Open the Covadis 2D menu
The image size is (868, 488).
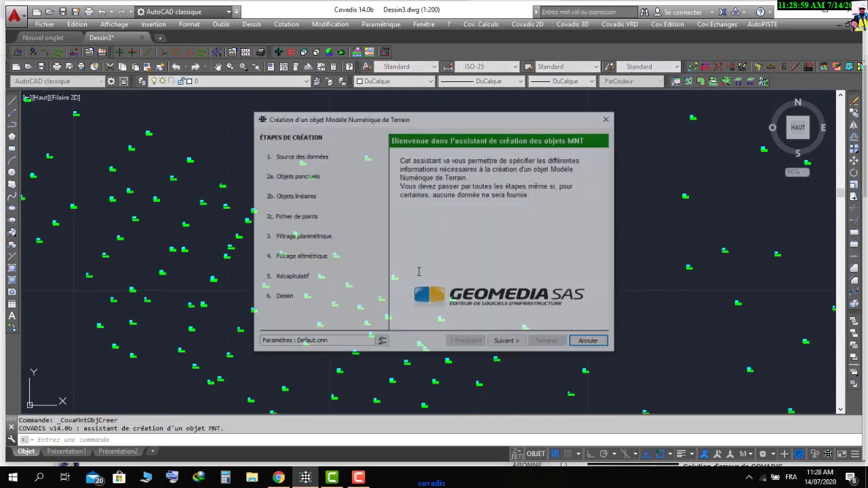point(528,24)
